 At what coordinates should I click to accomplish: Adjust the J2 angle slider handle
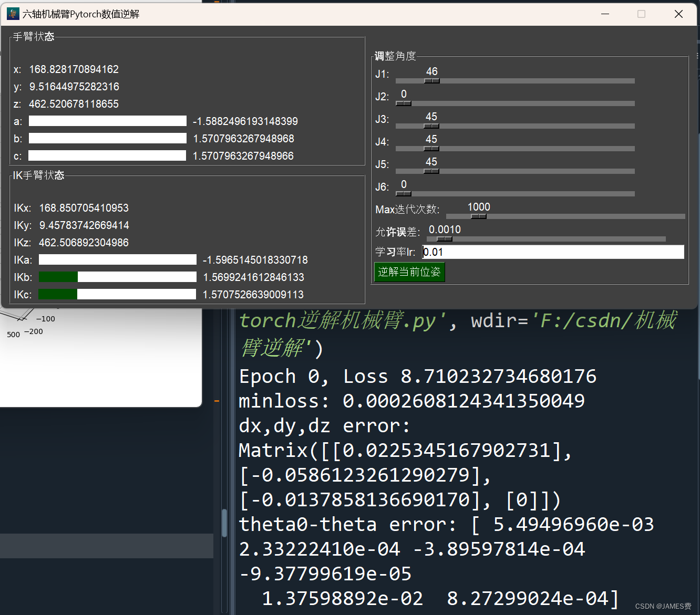[x=404, y=103]
